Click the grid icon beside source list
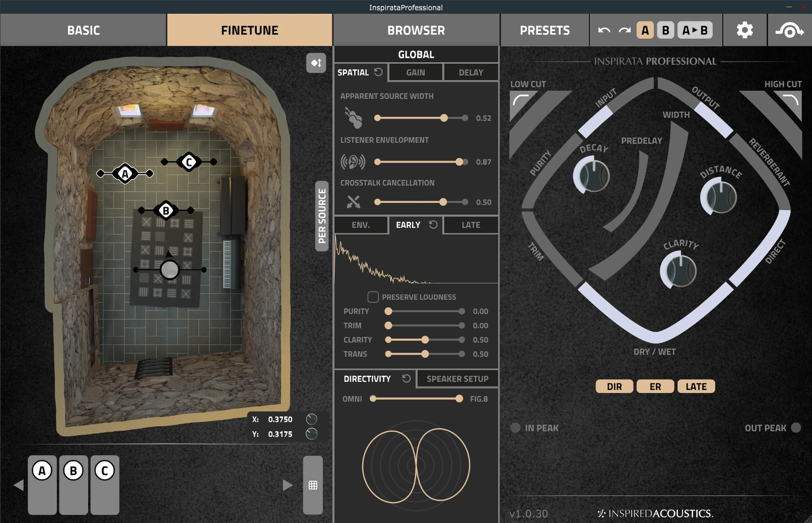 pyautogui.click(x=313, y=485)
